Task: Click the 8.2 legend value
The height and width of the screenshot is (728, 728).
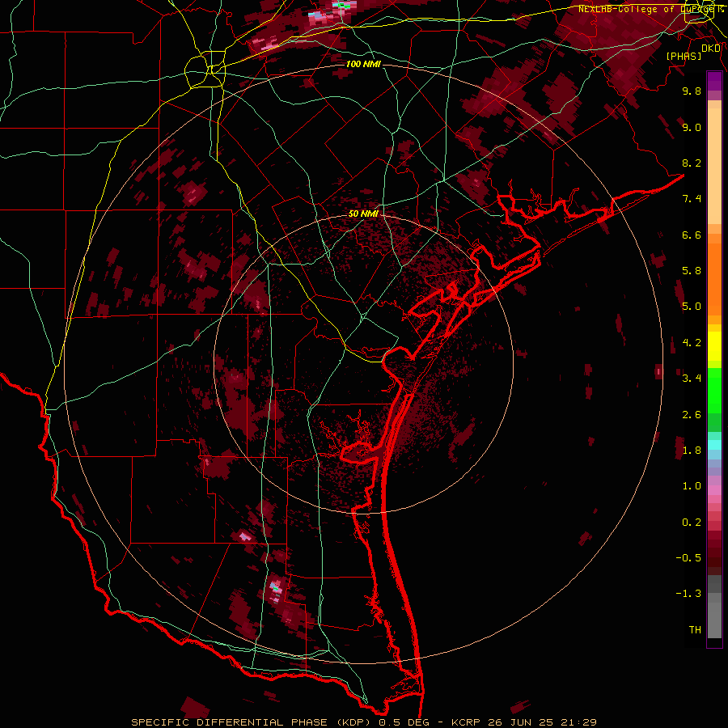Action: click(692, 163)
